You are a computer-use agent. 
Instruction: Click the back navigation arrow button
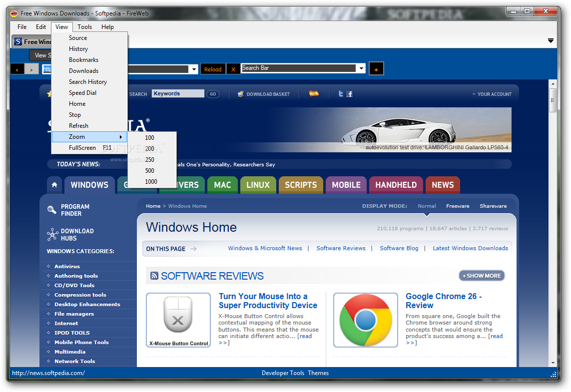[x=17, y=69]
